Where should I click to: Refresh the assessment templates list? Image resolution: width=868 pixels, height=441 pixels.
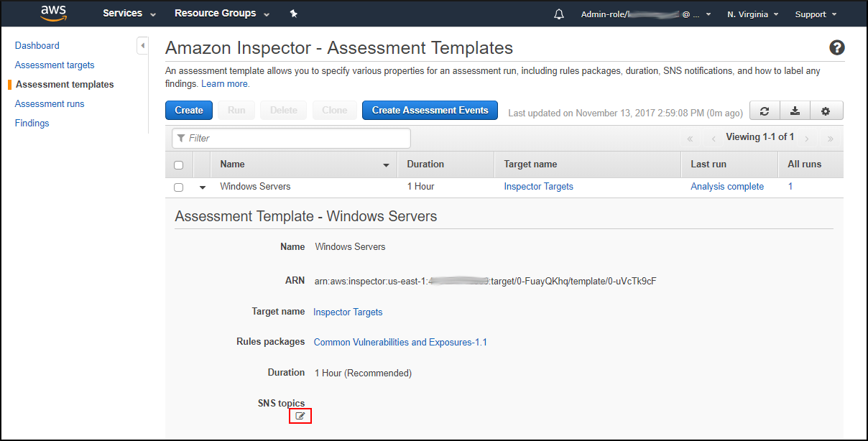click(x=764, y=111)
